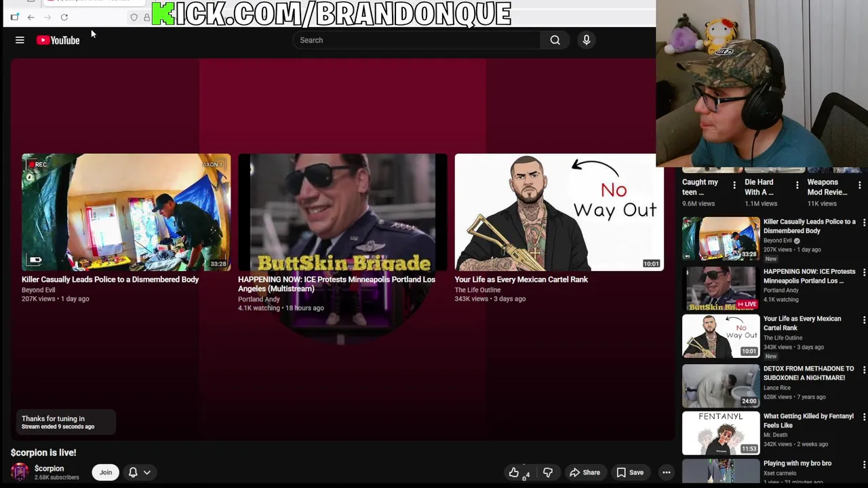Go to the YouTube home logo
Image resolution: width=868 pixels, height=488 pixels.
pos(58,40)
